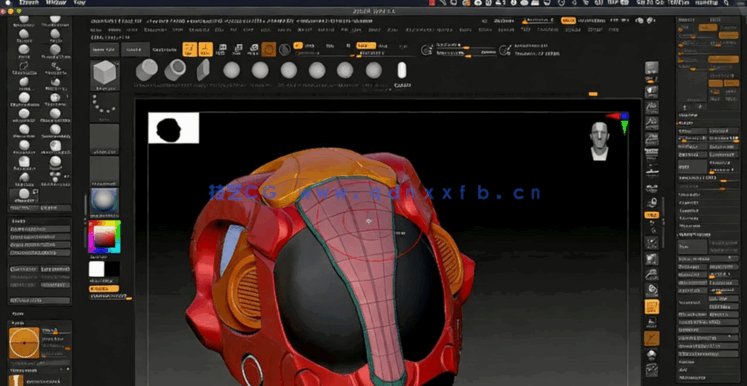Click the head silhouette reference thumbnail
Viewport: 747px width, 386px height.
(173, 128)
